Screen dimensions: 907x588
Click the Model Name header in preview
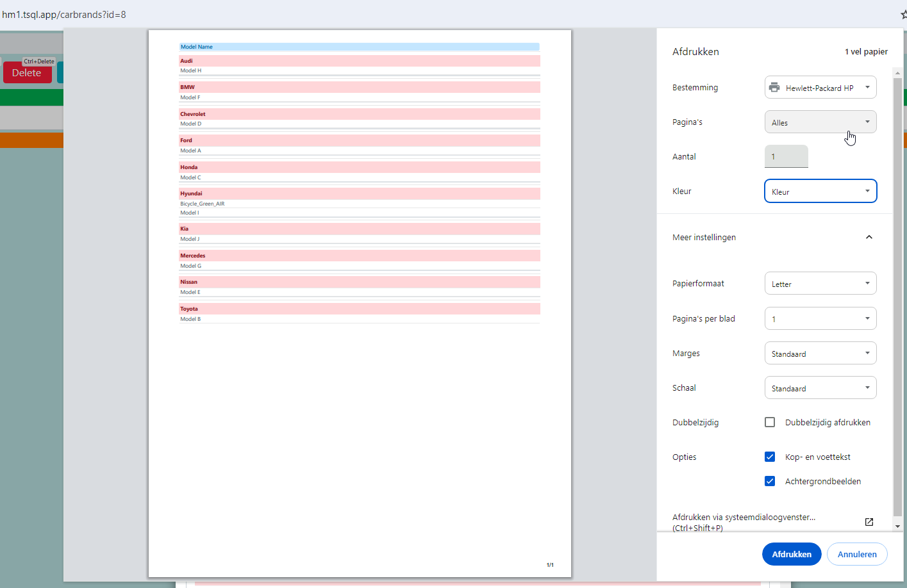pos(359,47)
